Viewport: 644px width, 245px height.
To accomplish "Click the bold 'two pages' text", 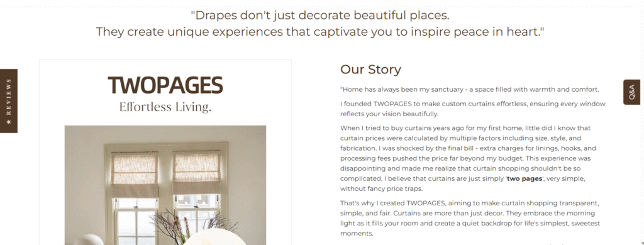I will tap(524, 178).
